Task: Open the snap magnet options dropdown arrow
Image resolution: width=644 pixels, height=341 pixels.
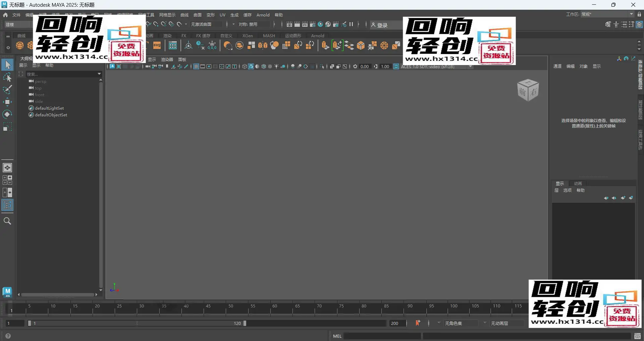Action: [x=186, y=24]
